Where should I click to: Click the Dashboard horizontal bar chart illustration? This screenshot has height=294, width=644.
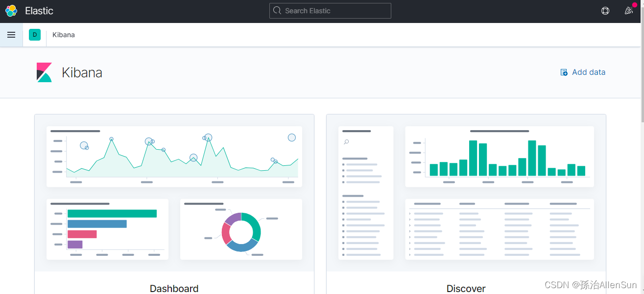coord(107,229)
